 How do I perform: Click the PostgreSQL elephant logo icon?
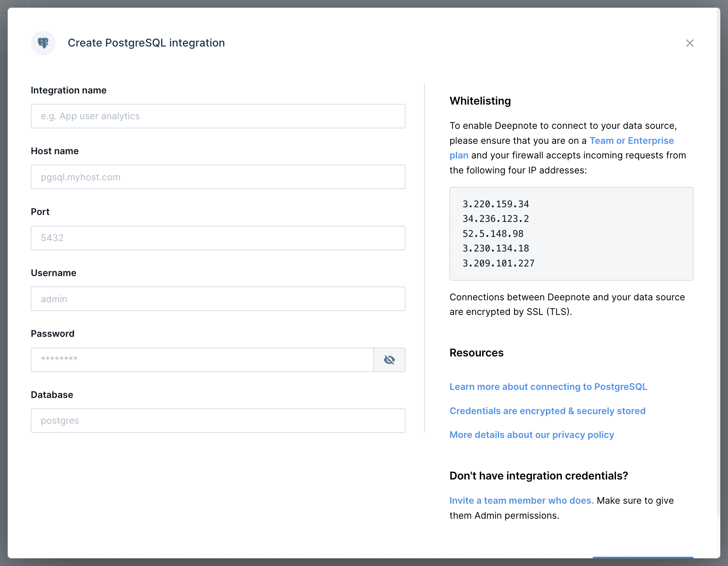tap(43, 43)
